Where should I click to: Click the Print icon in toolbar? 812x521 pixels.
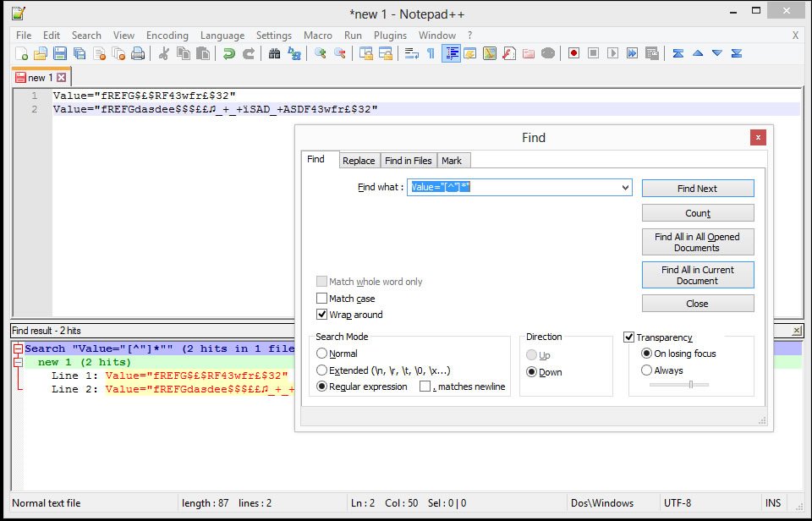(137, 53)
